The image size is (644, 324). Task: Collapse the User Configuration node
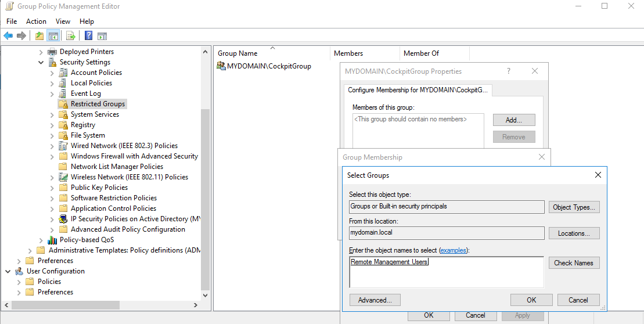coord(8,271)
